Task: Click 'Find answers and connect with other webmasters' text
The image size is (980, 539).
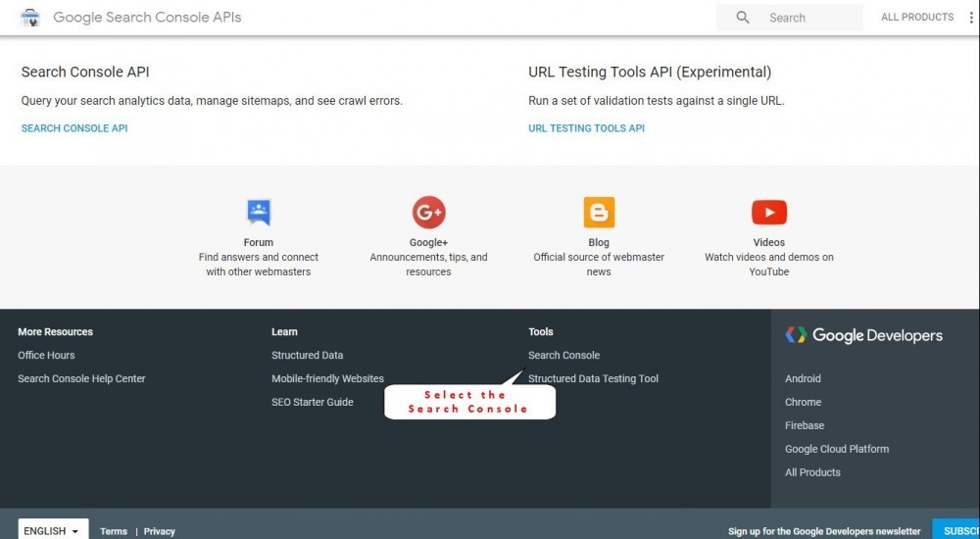Action: click(x=258, y=265)
